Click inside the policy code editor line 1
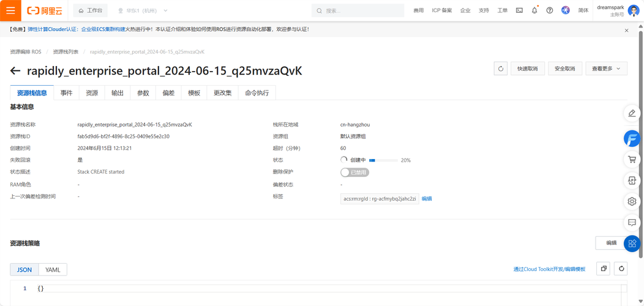This screenshot has width=644, height=306. [x=332, y=289]
